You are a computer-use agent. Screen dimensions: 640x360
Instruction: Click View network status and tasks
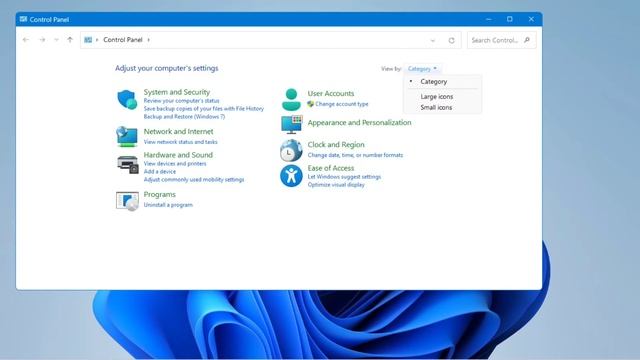tap(180, 142)
